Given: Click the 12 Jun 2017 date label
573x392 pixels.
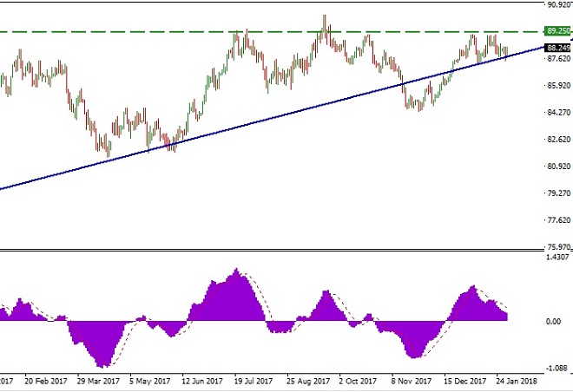Looking at the screenshot, I should click(202, 381).
